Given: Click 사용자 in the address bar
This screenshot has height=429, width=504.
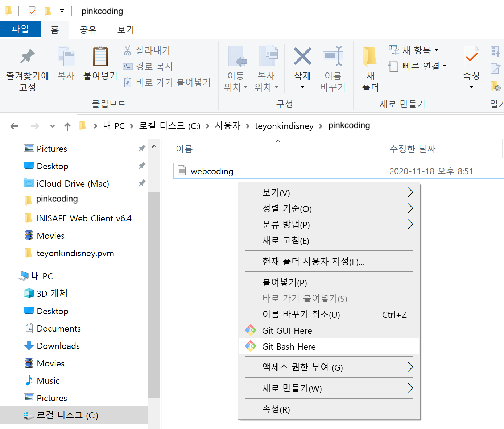Looking at the screenshot, I should click(x=228, y=126).
